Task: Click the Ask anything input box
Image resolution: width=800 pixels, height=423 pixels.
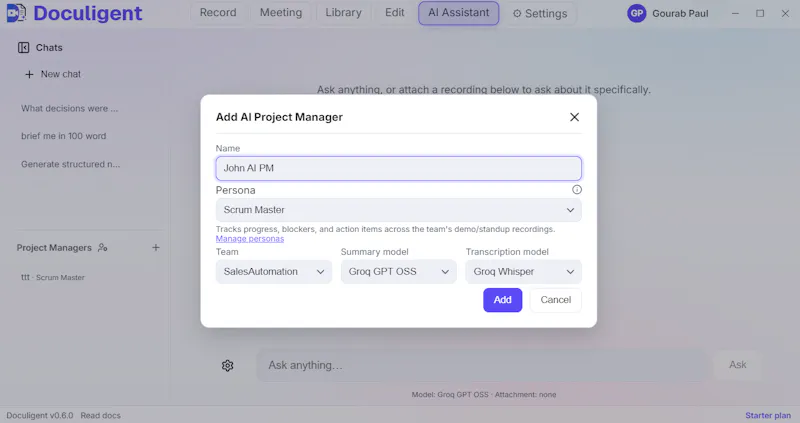Action: (x=482, y=365)
